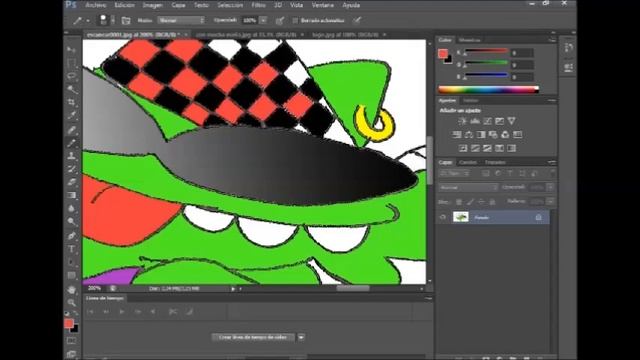Select the Quick Selection tool
This screenshot has width=640, height=360.
coord(71,89)
